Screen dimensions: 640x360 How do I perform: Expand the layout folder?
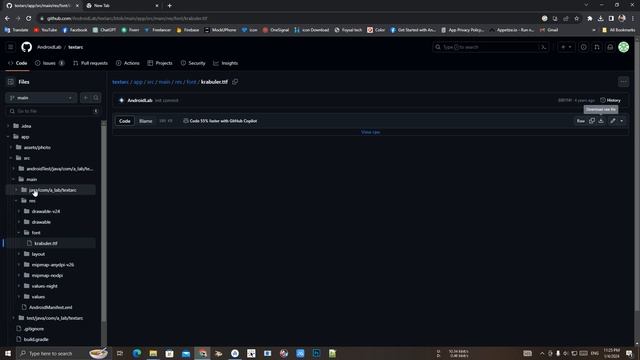(19, 254)
